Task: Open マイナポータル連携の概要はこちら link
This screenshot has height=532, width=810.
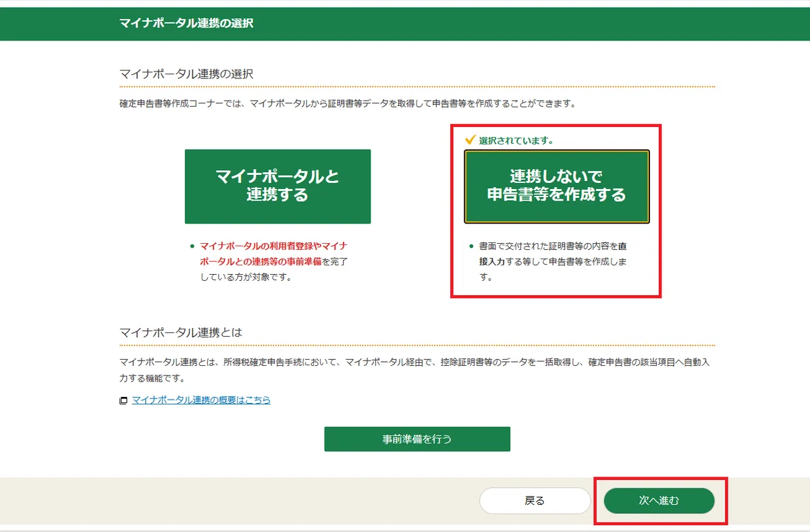Action: tap(201, 400)
